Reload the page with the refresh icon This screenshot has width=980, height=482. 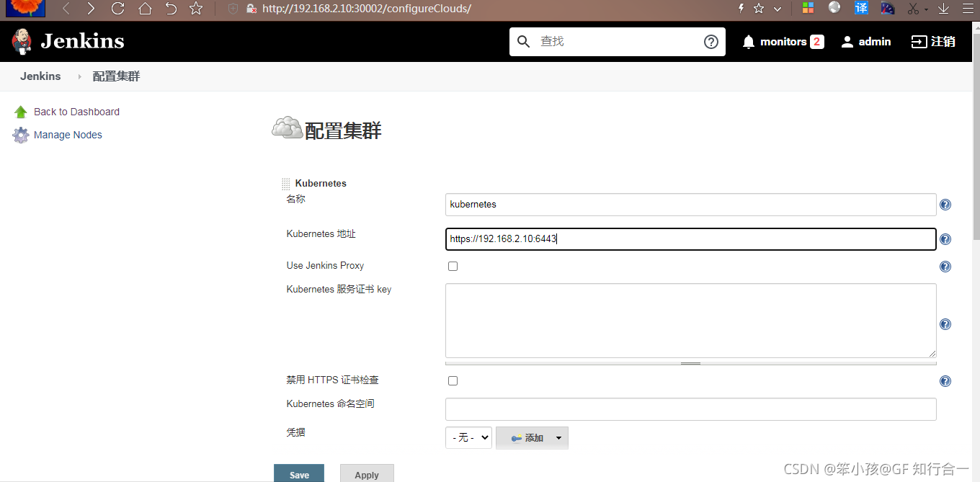coord(118,9)
